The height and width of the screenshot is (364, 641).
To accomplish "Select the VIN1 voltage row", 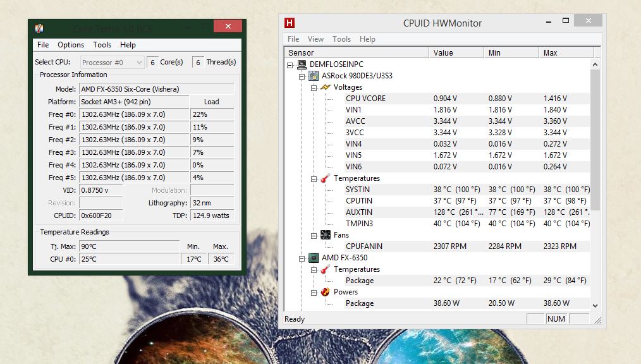I will pyautogui.click(x=467, y=110).
